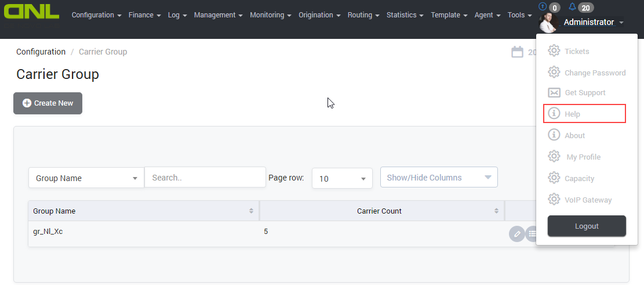The width and height of the screenshot is (644, 285).
Task: Click the info icon beside About
Action: click(554, 135)
